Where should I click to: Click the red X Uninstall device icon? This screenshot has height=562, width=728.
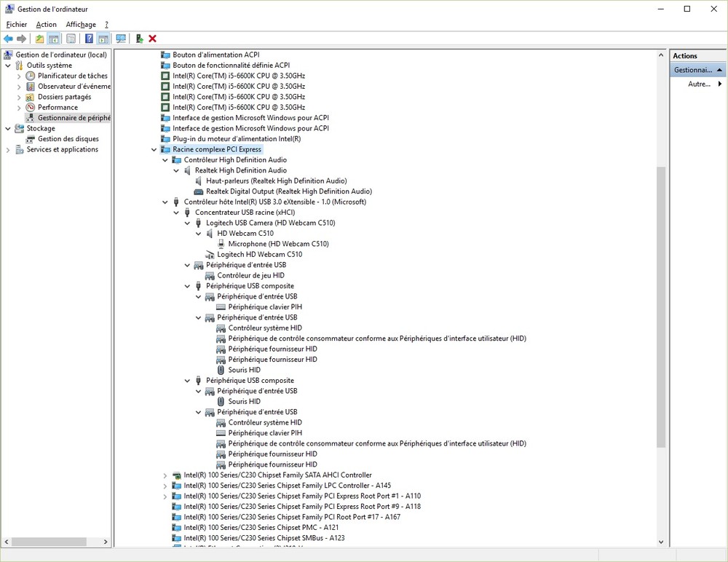tap(152, 39)
